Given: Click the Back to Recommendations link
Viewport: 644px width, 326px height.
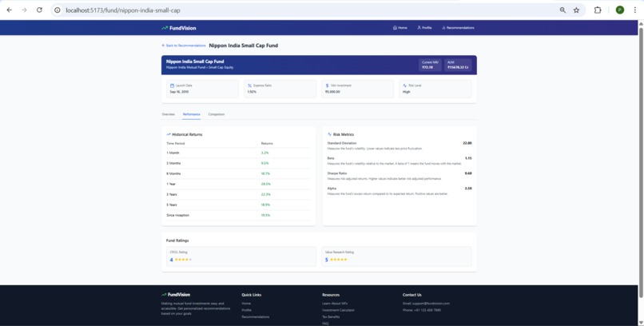Looking at the screenshot, I should tap(184, 46).
